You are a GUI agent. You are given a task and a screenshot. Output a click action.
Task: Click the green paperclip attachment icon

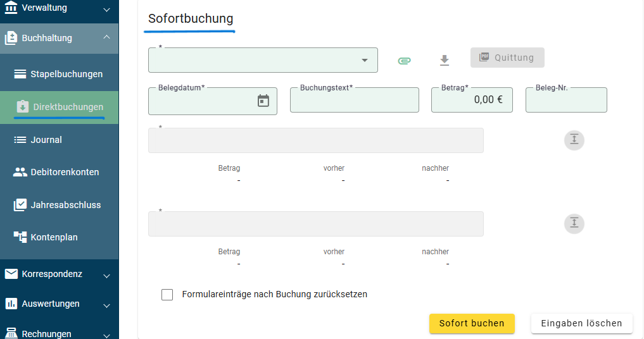coord(404,61)
